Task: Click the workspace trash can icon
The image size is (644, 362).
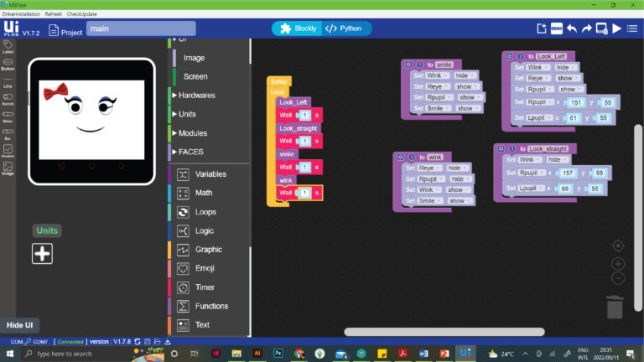Action: click(x=615, y=307)
